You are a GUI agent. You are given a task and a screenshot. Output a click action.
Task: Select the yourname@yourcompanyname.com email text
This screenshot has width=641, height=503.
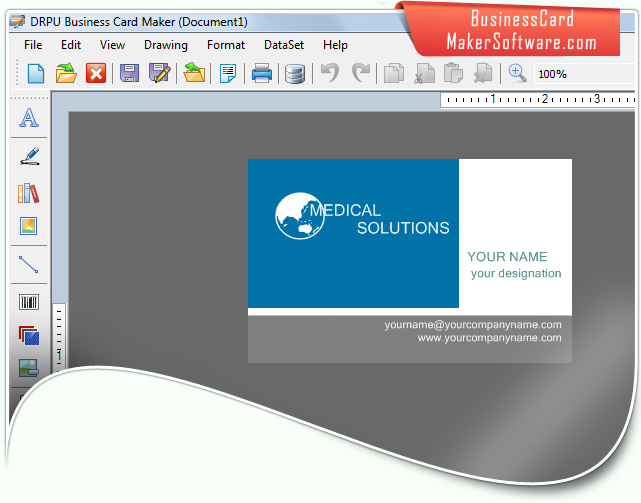[x=473, y=325]
